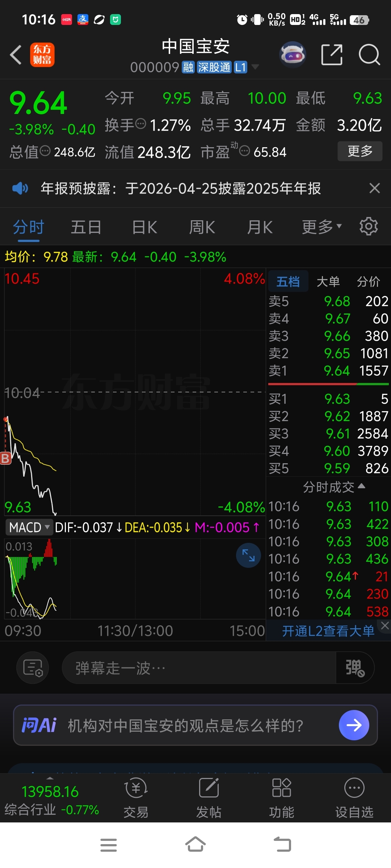Image resolution: width=391 pixels, height=868 pixels.
Task: Switch to 月K tab
Action: [260, 227]
